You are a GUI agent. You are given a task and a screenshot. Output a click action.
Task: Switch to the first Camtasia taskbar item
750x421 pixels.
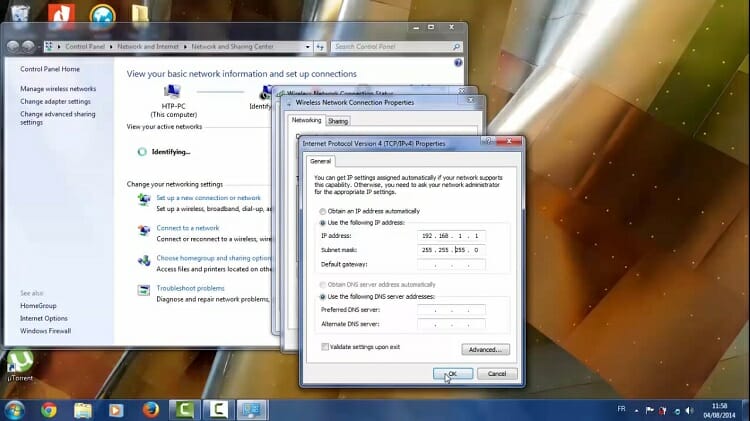[x=185, y=410]
